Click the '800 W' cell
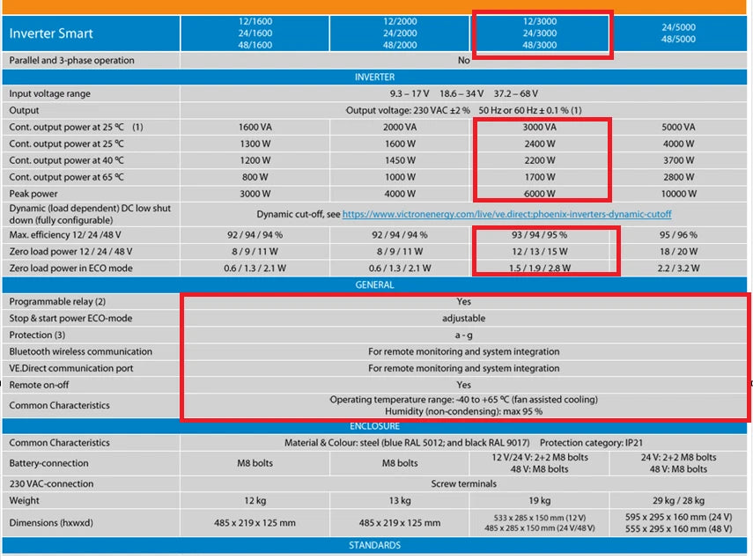Screen dimensions: 753x560 tap(255, 177)
